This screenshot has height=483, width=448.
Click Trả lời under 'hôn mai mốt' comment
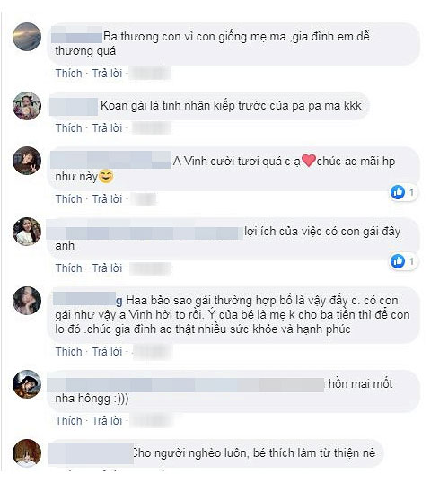coord(107,421)
